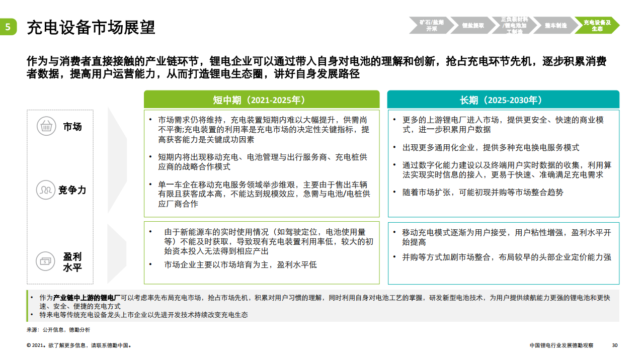644x362 pixels.
Task: Click the 竞争力 row label text
Action: (72, 190)
